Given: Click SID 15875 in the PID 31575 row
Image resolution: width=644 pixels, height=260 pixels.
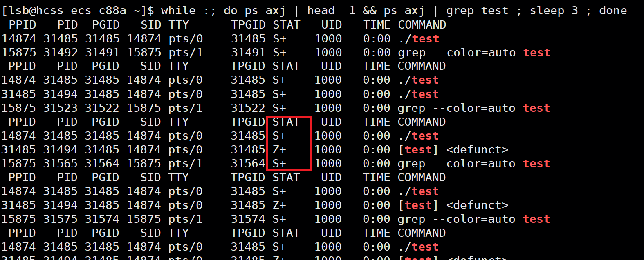Looking at the screenshot, I should [x=144, y=219].
